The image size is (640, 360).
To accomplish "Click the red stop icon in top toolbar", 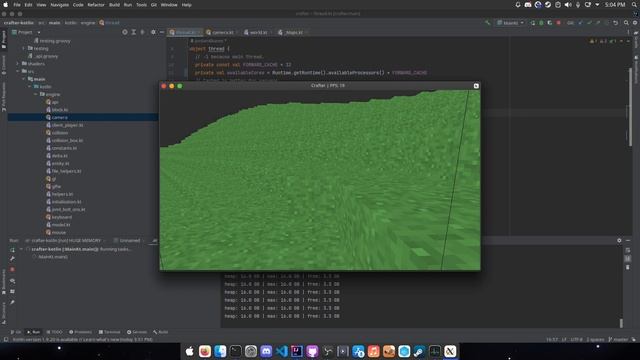I will (558, 23).
